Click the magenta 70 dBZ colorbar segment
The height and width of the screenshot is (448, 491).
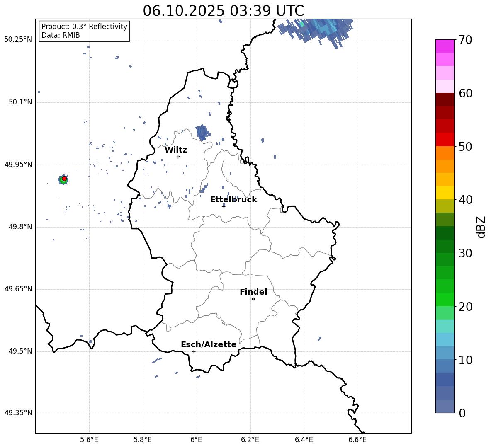coord(445,46)
